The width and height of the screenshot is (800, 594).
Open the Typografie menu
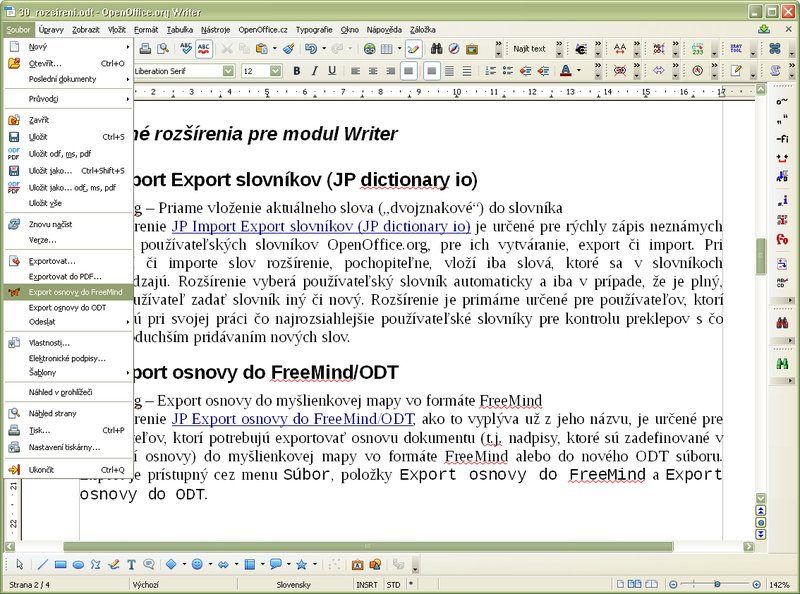(314, 30)
